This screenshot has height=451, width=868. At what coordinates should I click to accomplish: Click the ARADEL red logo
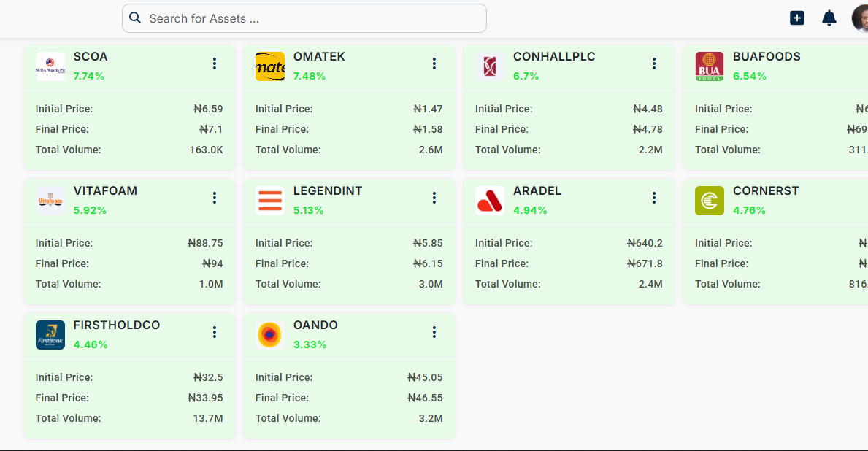coord(490,201)
